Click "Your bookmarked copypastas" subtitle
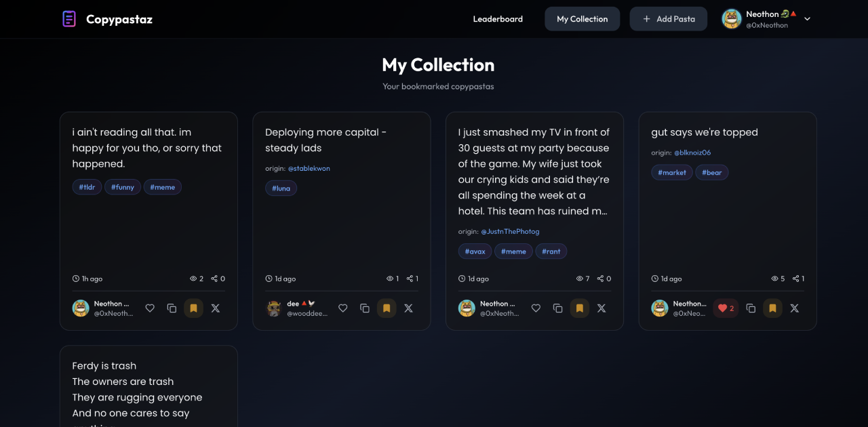 coord(438,86)
